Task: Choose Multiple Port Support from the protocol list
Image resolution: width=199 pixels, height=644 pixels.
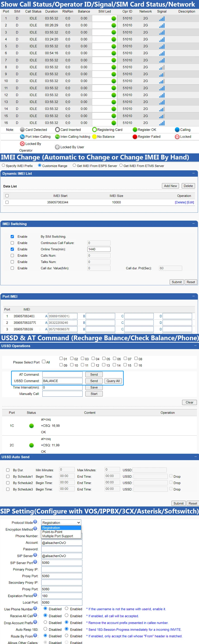Action: pos(57,536)
